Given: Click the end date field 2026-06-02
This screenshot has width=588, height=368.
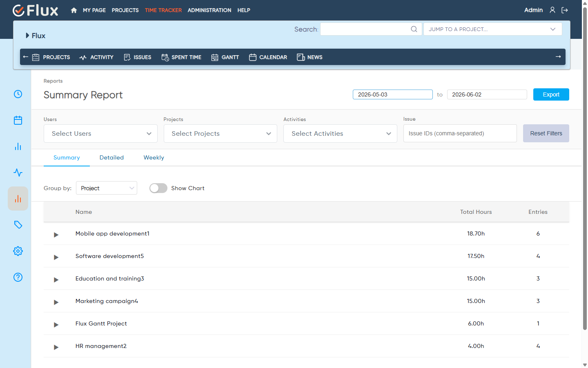Looking at the screenshot, I should (x=487, y=94).
